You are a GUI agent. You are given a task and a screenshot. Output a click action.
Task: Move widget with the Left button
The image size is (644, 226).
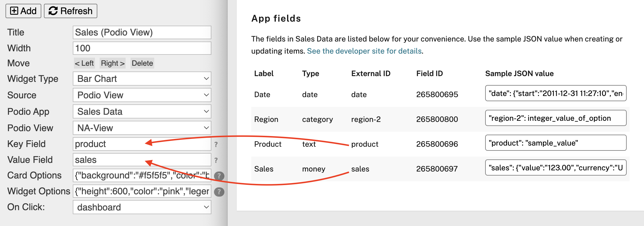click(84, 63)
